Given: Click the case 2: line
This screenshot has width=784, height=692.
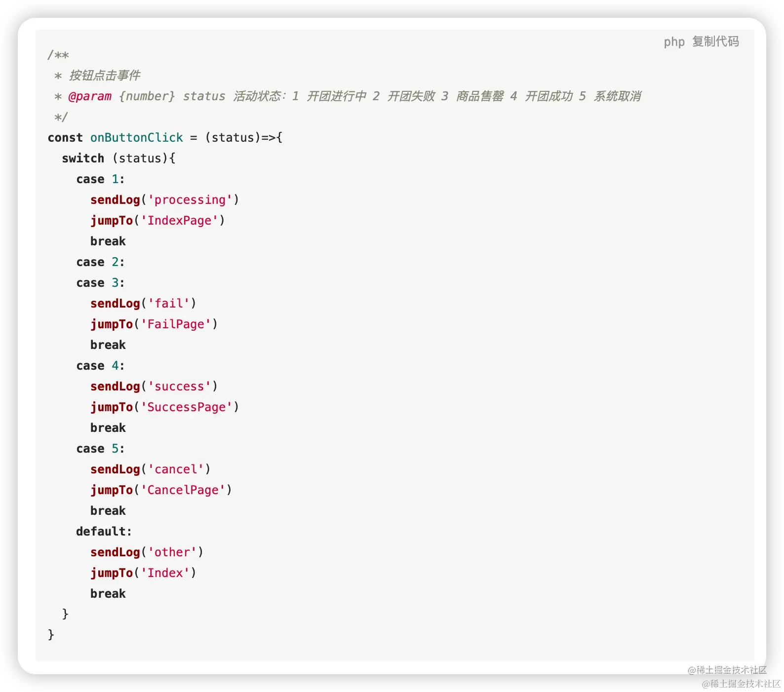Looking at the screenshot, I should point(100,262).
